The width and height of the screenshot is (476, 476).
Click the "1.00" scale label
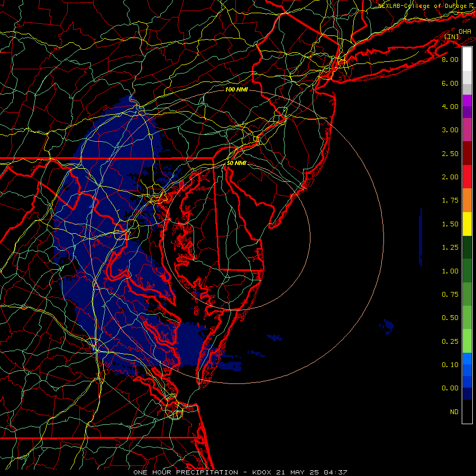[450, 271]
